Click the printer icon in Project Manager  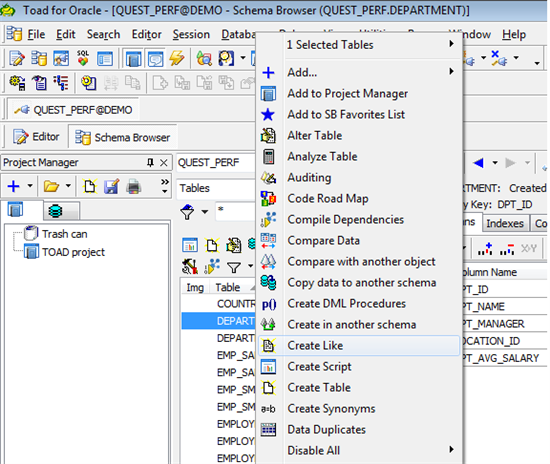click(x=134, y=187)
